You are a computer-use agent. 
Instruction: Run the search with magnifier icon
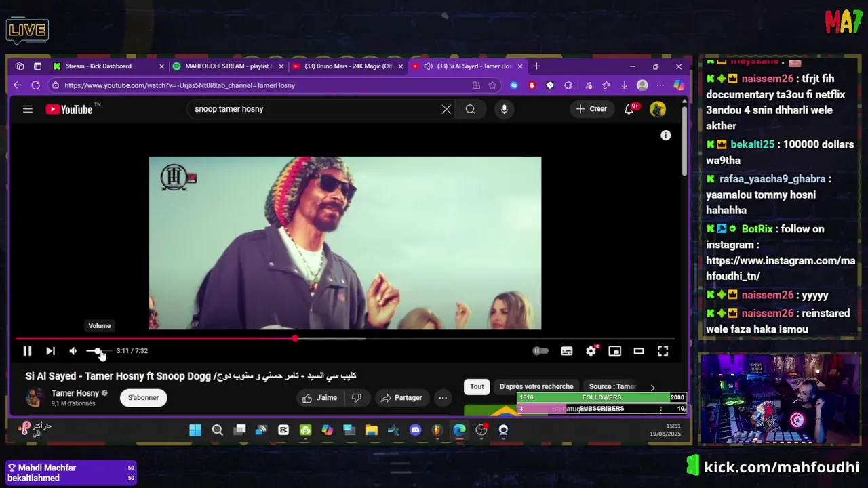[470, 109]
